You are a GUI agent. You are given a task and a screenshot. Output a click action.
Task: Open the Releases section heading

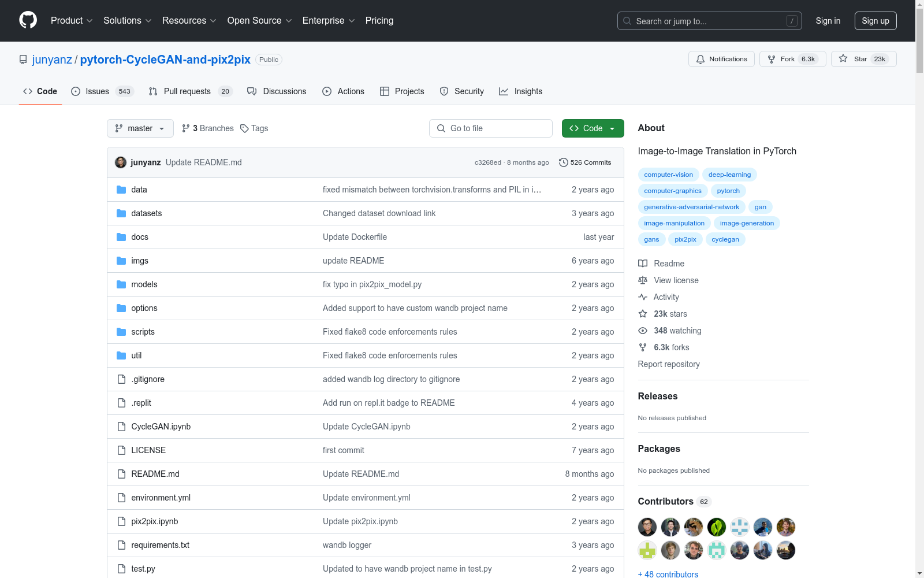point(658,396)
